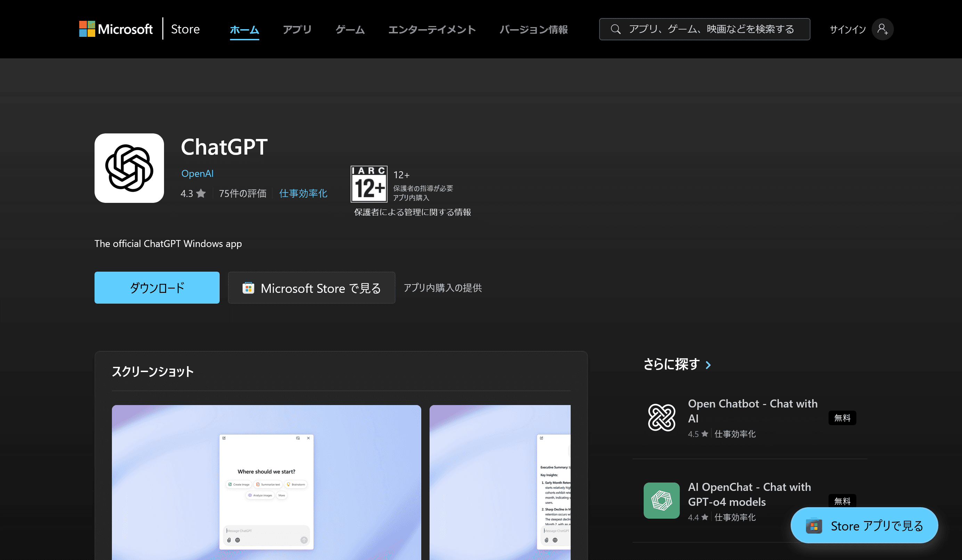Open Open Chatbot - Chat with AI title
The width and height of the screenshot is (962, 560).
(752, 411)
